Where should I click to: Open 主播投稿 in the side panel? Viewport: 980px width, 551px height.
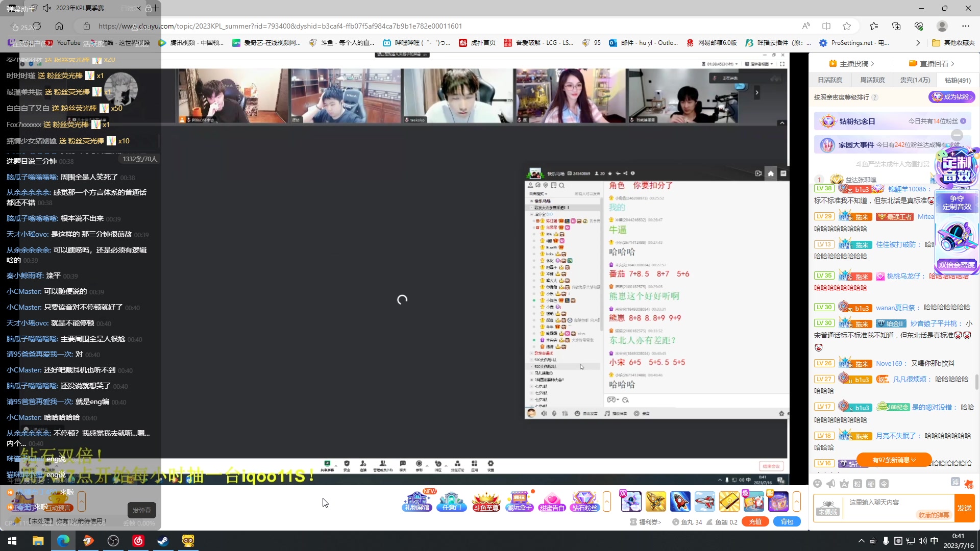point(852,64)
